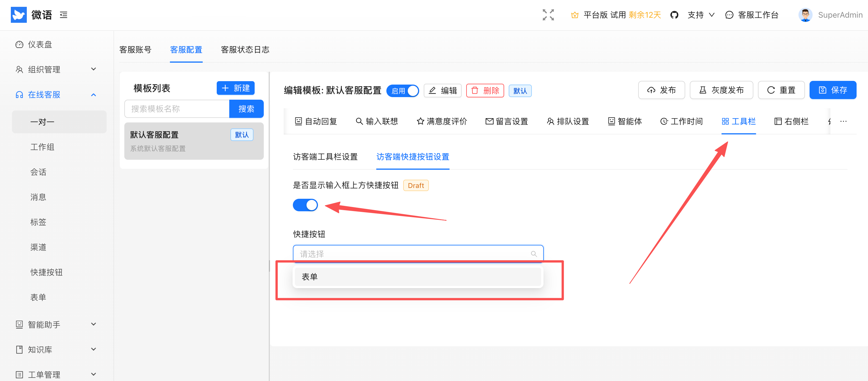This screenshot has height=381, width=868.
Task: Turn off the quick button display toggle
Action: pyautogui.click(x=305, y=205)
